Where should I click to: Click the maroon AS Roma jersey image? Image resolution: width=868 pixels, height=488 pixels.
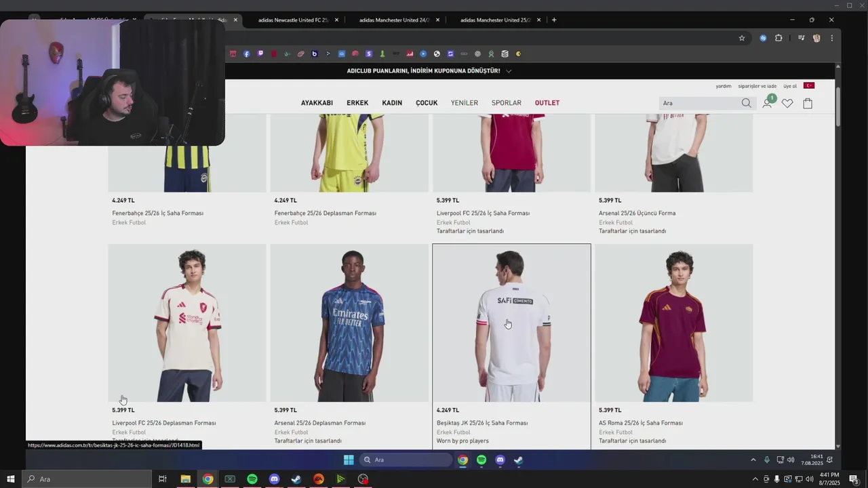pos(673,323)
